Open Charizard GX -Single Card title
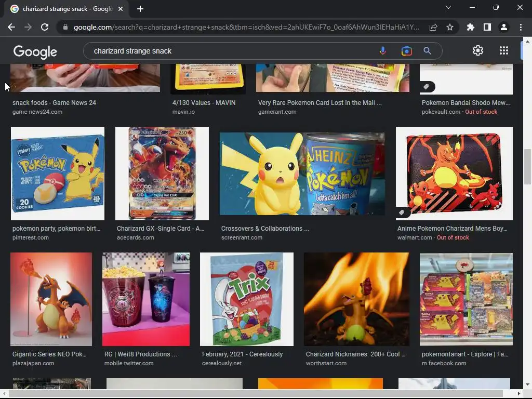 (161, 229)
